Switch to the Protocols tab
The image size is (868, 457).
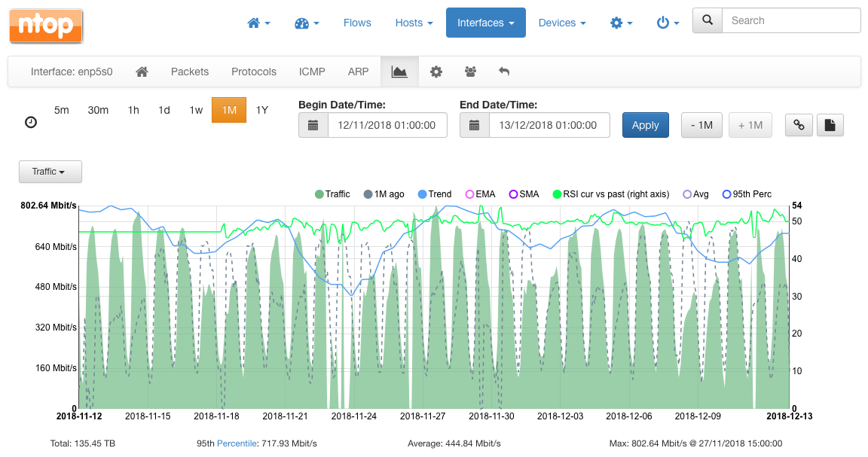253,72
